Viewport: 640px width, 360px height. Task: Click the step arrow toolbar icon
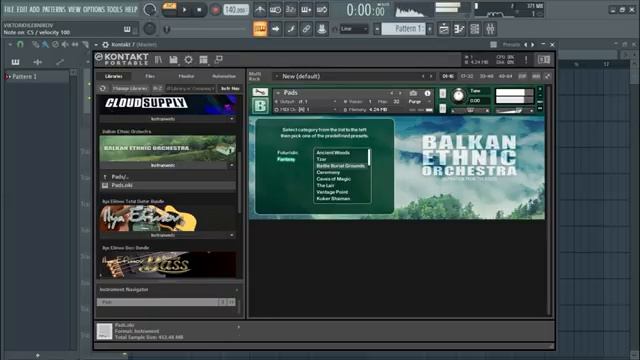click(x=276, y=29)
